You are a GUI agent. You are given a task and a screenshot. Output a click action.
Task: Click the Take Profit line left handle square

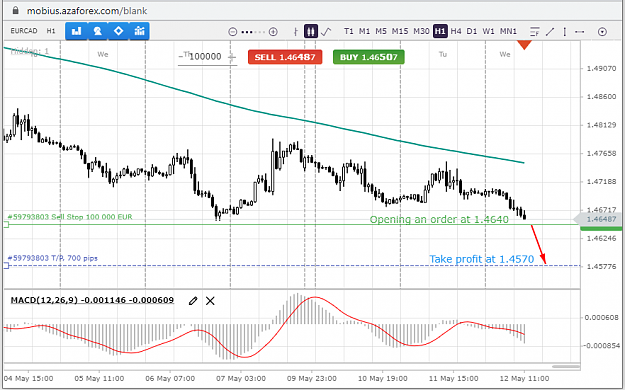6,266
